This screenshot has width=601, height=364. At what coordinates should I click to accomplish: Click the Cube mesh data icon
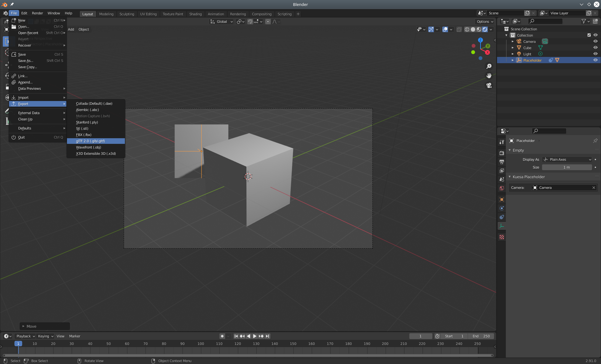540,48
